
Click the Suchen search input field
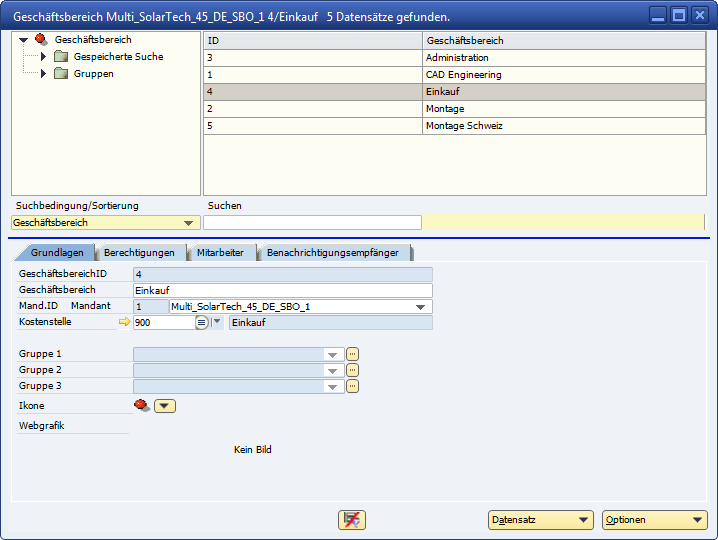(x=312, y=223)
